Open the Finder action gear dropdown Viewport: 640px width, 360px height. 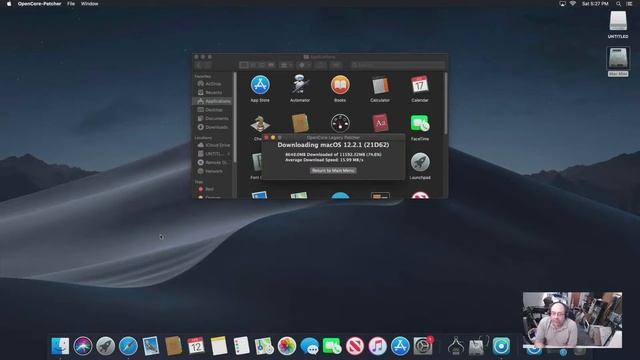pos(304,65)
